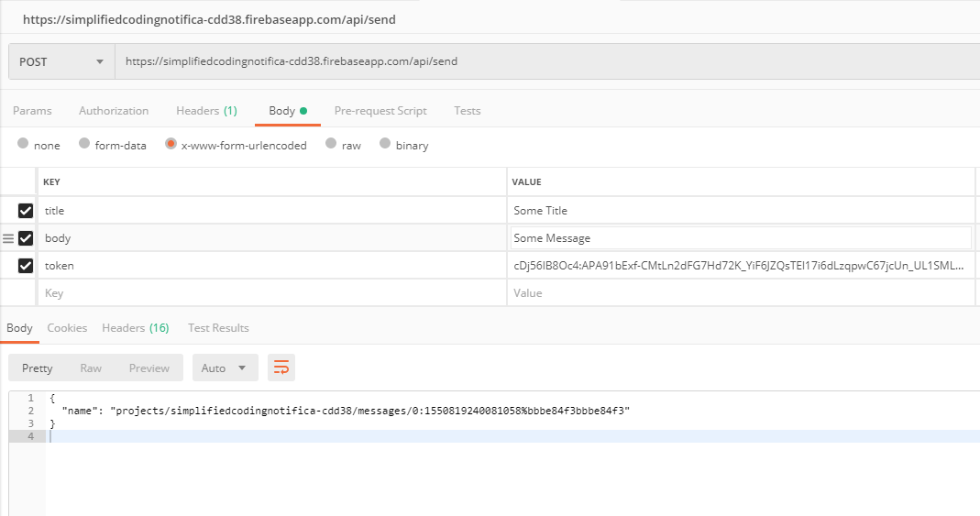Open the Tests tab
Screen dimensions: 980x516
pos(468,111)
